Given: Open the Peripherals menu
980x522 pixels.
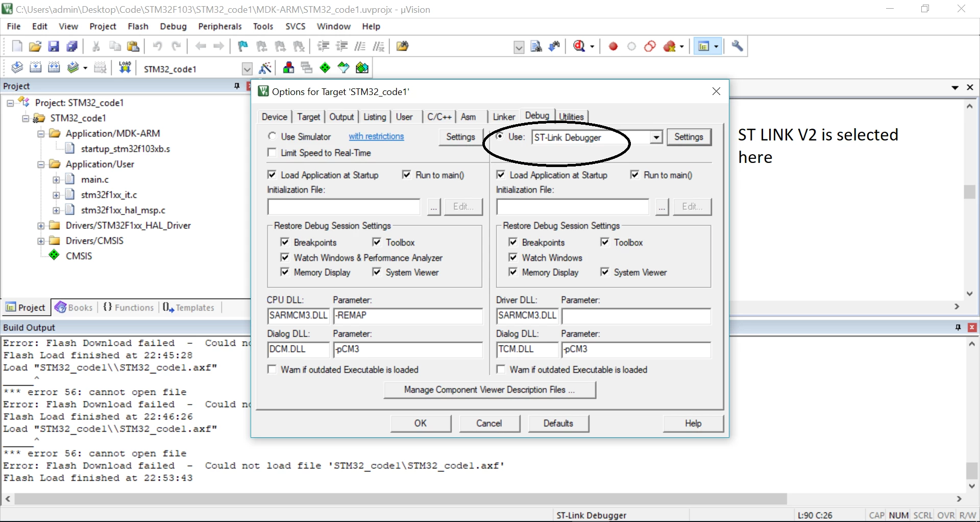Looking at the screenshot, I should (219, 27).
